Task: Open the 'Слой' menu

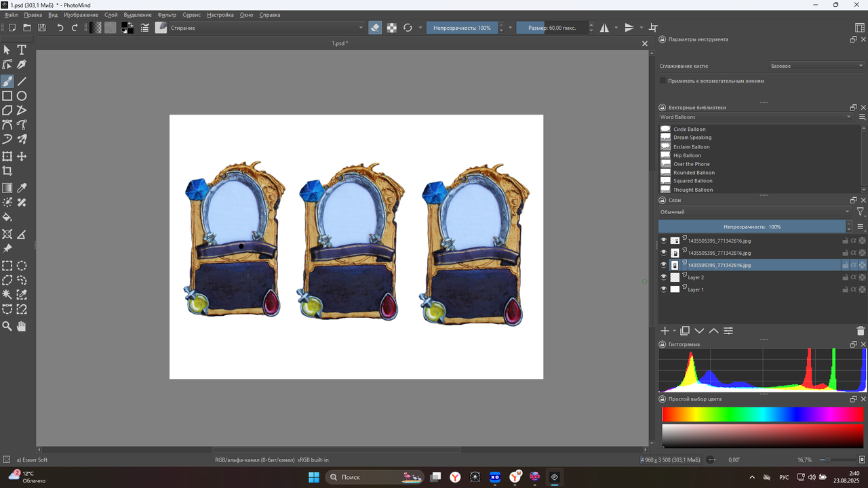Action: click(111, 14)
